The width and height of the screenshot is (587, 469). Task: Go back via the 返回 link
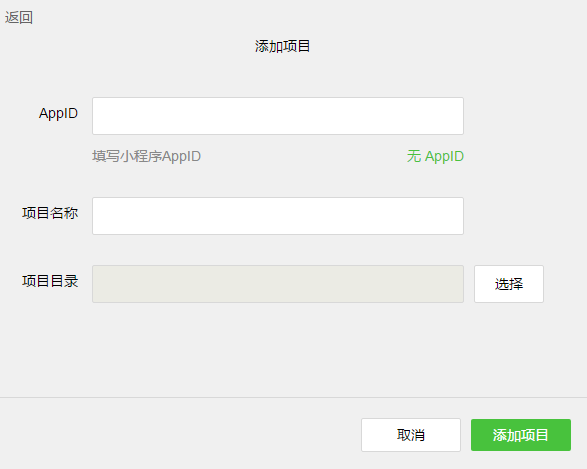tap(19, 17)
